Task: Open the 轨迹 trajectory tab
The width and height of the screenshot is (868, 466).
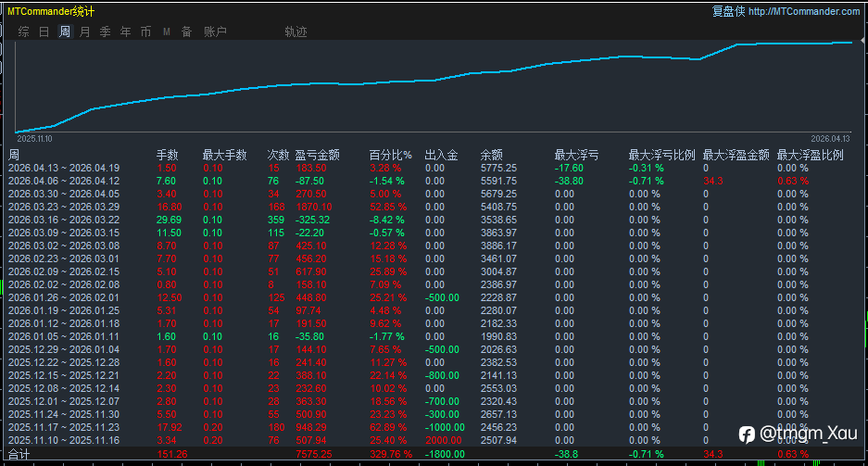Action: point(296,31)
